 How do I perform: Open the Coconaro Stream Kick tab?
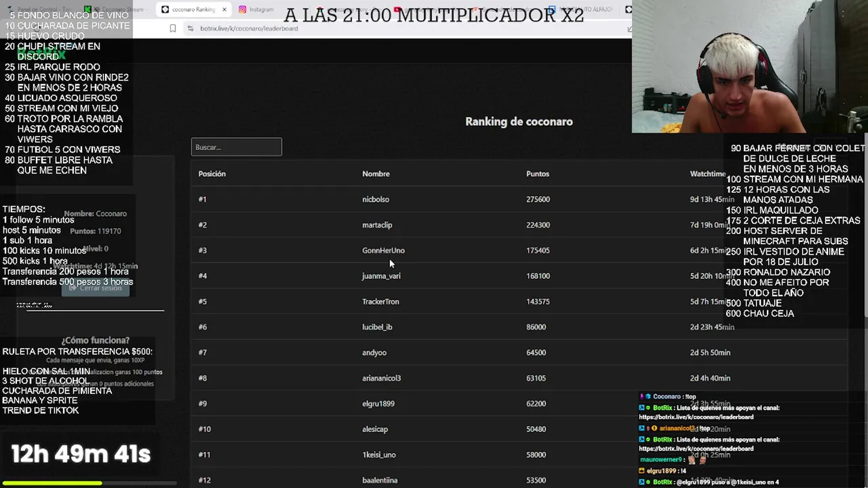pyautogui.click(x=115, y=9)
